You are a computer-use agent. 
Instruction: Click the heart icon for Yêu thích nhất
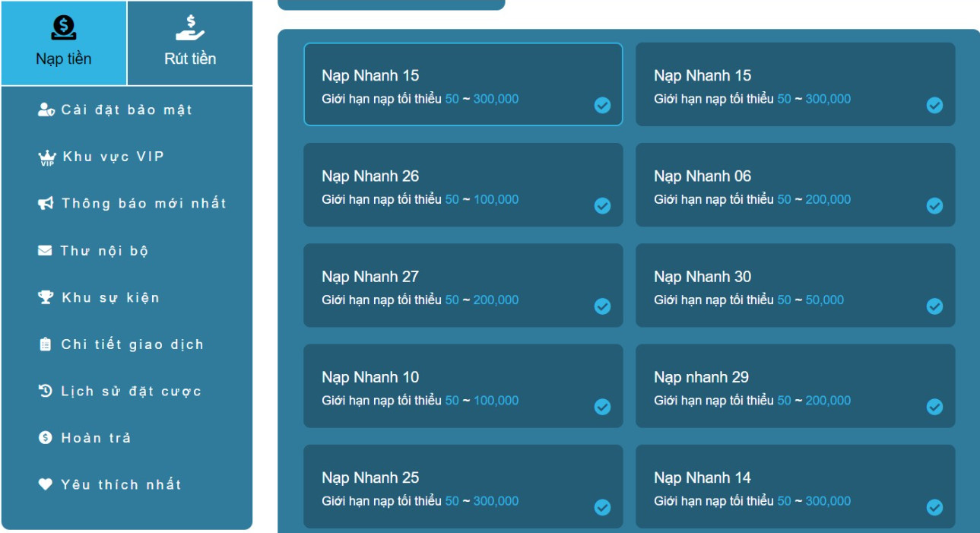pyautogui.click(x=46, y=484)
